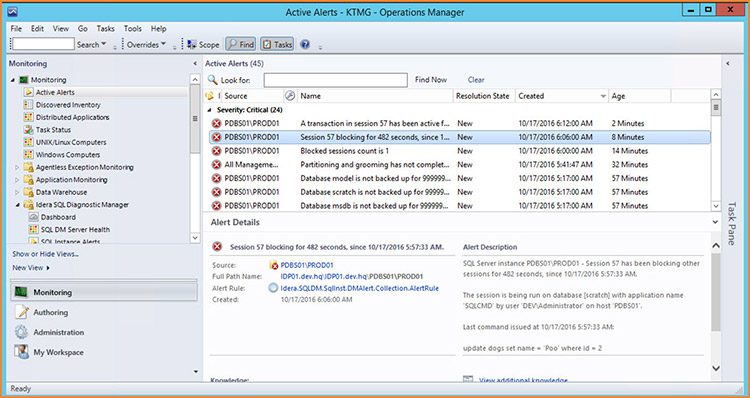Select the critical icon of the transaction alert
This screenshot has height=398, width=750.
[216, 123]
